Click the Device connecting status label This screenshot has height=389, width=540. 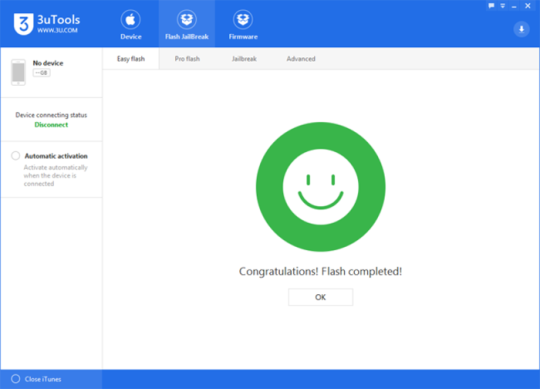[51, 115]
